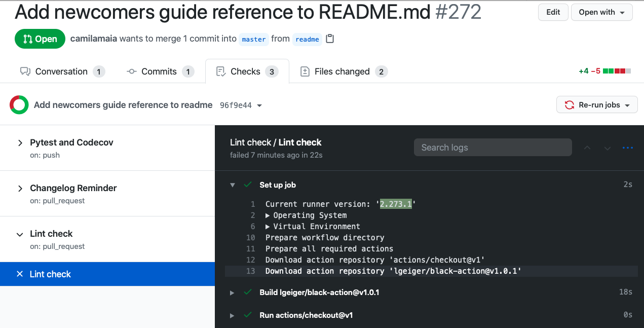Click log line number 12
Screen dimensions: 644x328
tap(251, 260)
